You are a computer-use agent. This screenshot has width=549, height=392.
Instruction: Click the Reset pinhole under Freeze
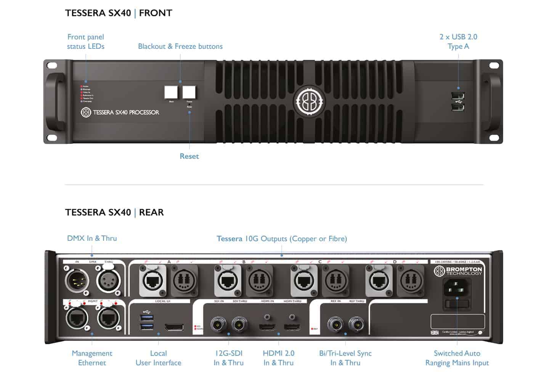point(189,104)
